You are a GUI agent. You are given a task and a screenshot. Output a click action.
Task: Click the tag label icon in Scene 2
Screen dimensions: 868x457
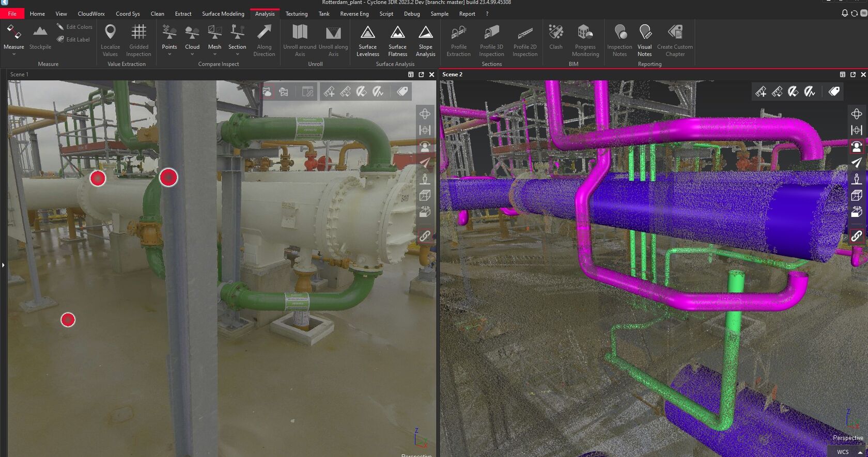pyautogui.click(x=834, y=92)
